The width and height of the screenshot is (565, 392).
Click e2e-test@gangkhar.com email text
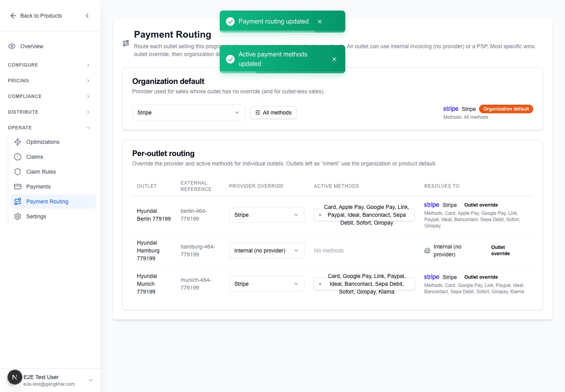49,384
